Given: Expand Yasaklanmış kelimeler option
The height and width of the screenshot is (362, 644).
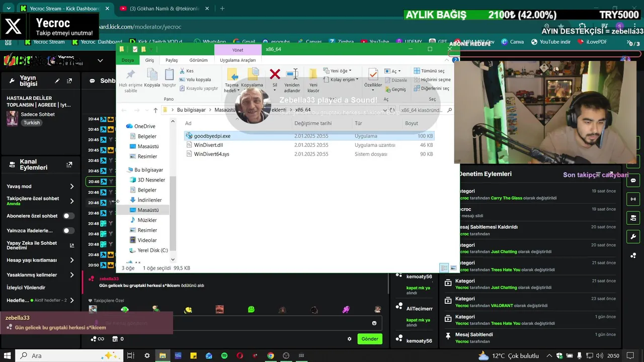Looking at the screenshot, I should click(72, 275).
